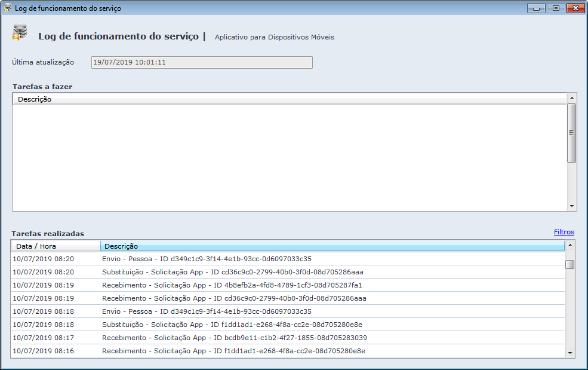The width and height of the screenshot is (588, 370).
Task: Click the title bar application icon
Action: pyautogui.click(x=8, y=8)
